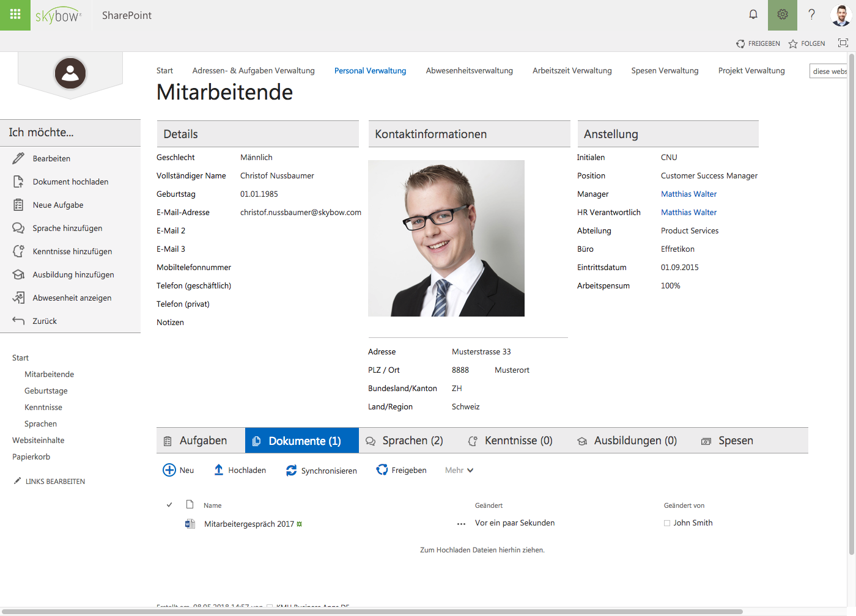Click the Sprache hinzufügen speech bubble icon
856x616 pixels.
coord(18,228)
